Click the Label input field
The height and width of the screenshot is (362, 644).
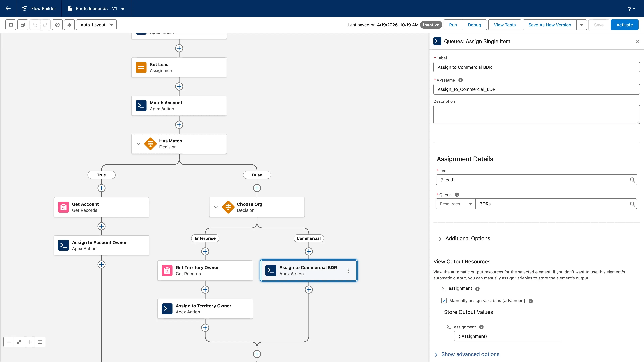click(536, 67)
